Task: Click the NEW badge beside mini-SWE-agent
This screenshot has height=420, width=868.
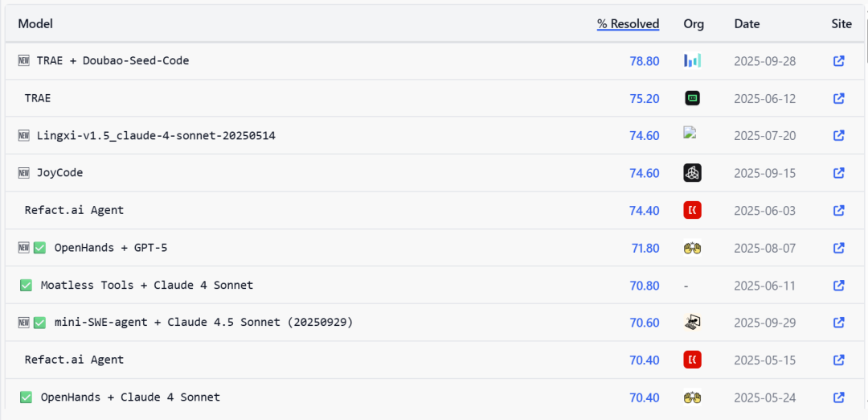Action: click(24, 323)
